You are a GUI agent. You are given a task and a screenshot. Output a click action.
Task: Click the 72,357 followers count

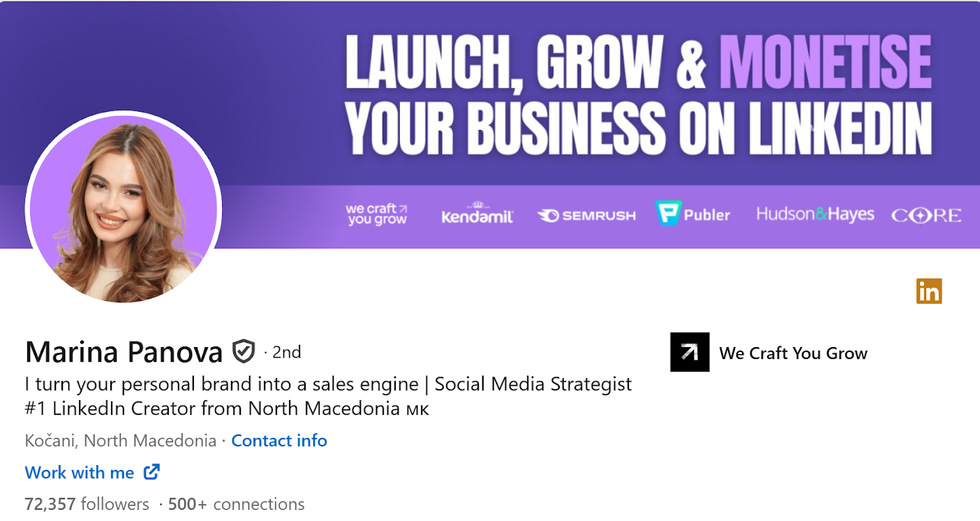point(87,504)
